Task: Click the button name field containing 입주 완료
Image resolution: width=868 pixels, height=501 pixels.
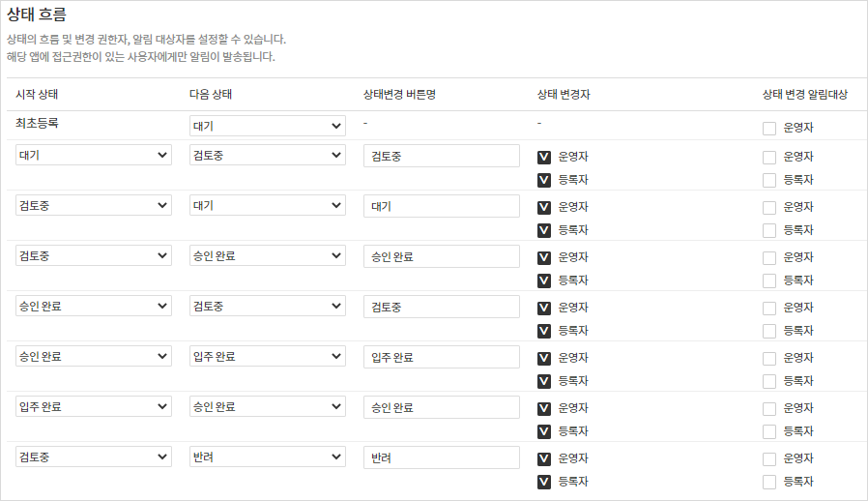Action: tap(441, 356)
